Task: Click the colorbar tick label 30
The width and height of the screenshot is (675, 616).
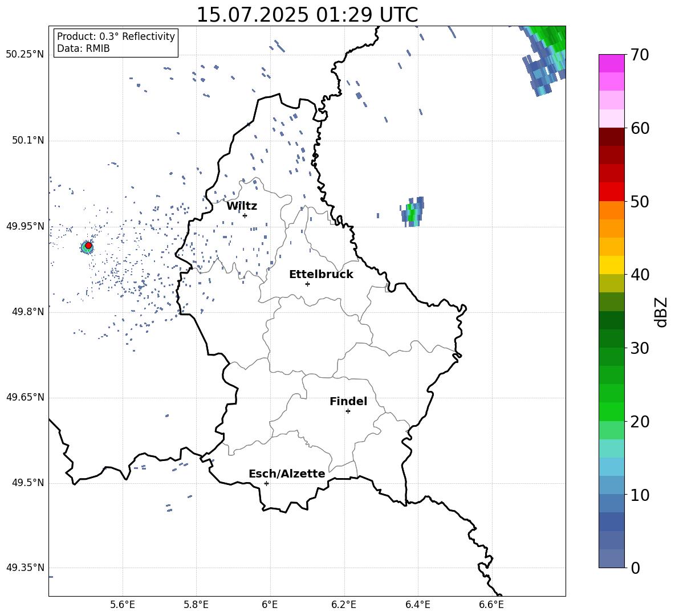Action: 640,348
